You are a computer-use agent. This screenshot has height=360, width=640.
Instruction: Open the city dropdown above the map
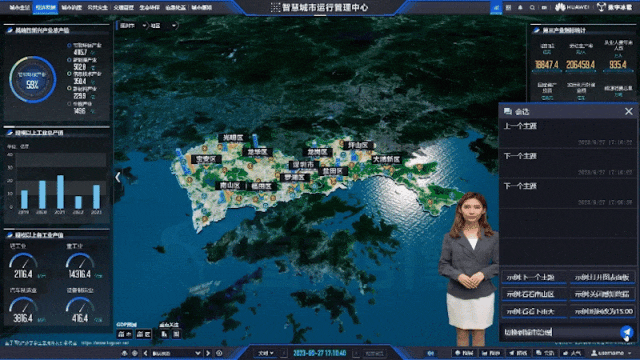point(133,26)
